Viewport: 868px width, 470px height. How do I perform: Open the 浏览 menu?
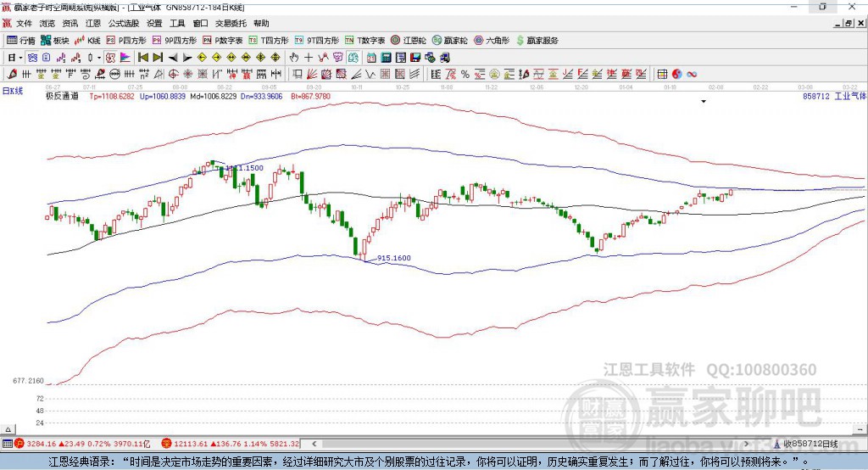point(47,23)
